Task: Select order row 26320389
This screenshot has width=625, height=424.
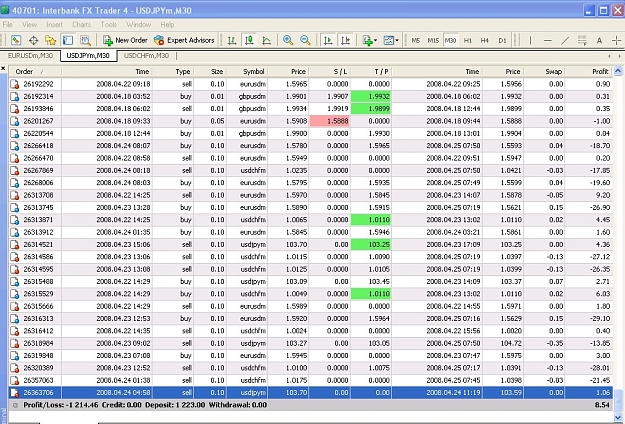Action: (311, 368)
